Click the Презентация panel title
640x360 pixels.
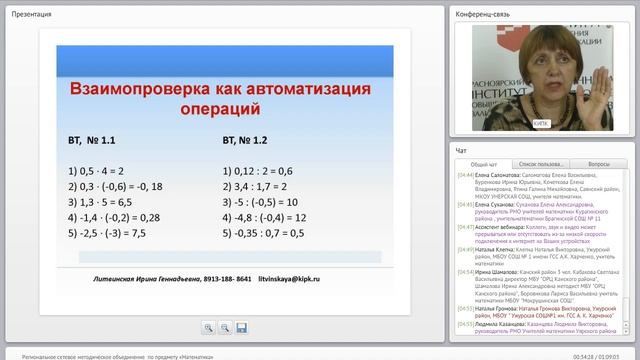coord(31,14)
